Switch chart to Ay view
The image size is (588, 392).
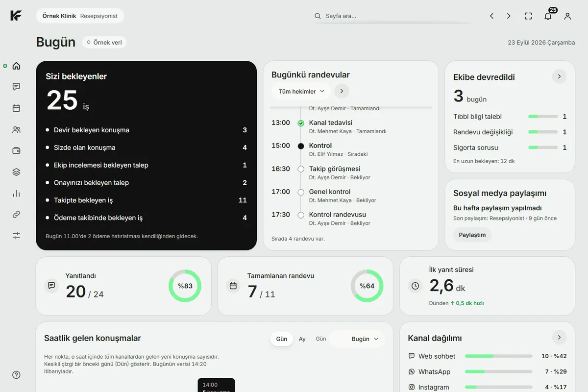click(302, 339)
